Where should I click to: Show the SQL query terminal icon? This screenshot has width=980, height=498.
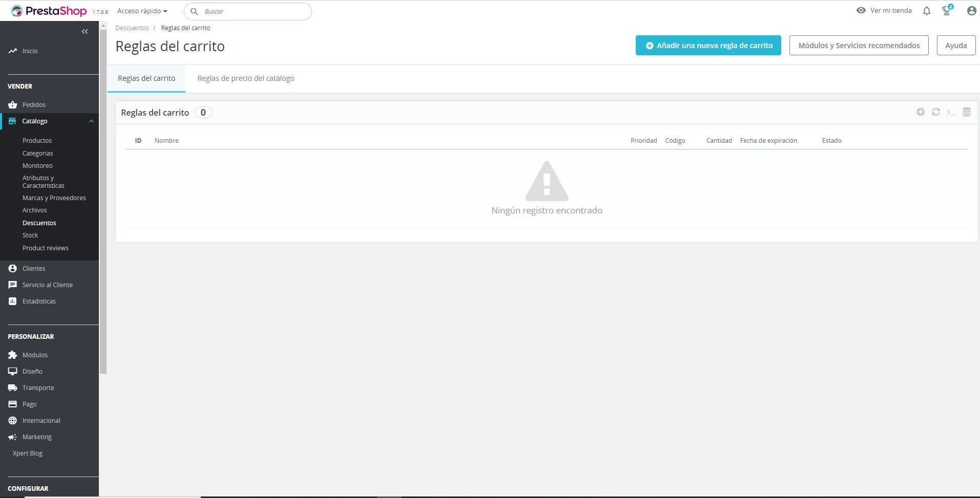coord(951,112)
